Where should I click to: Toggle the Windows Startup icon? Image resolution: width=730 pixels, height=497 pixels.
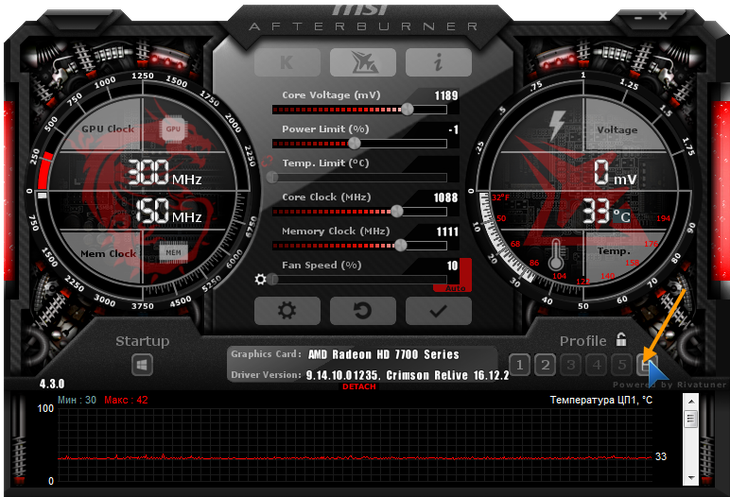coord(142,365)
